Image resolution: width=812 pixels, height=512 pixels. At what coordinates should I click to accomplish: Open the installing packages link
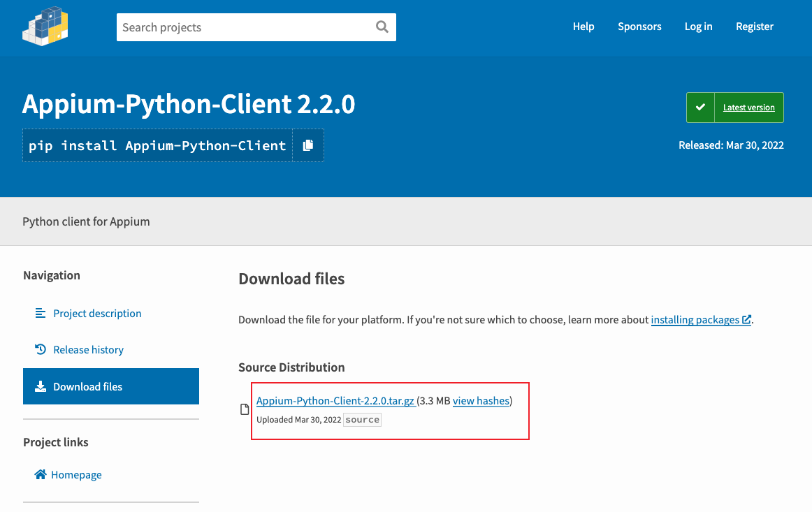point(695,319)
